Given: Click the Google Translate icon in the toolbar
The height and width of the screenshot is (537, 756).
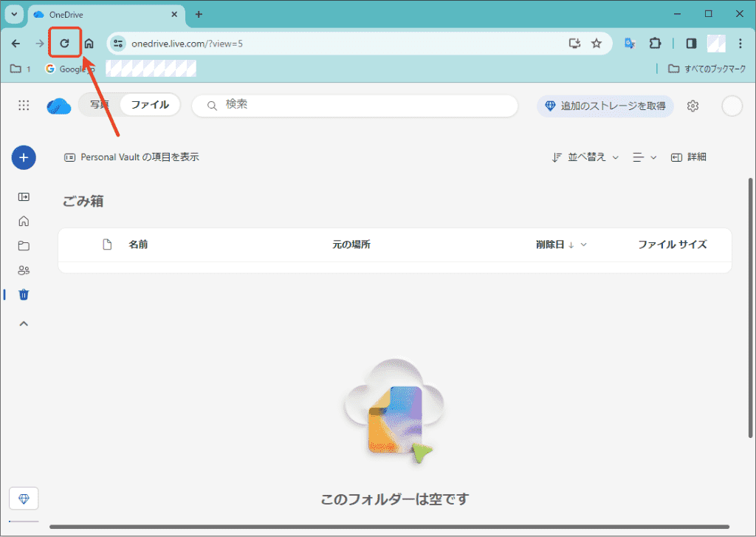Looking at the screenshot, I should click(630, 44).
